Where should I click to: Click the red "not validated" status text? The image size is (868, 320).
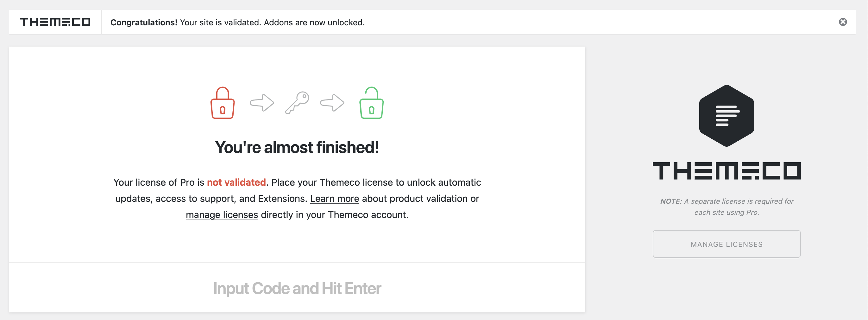[236, 182]
